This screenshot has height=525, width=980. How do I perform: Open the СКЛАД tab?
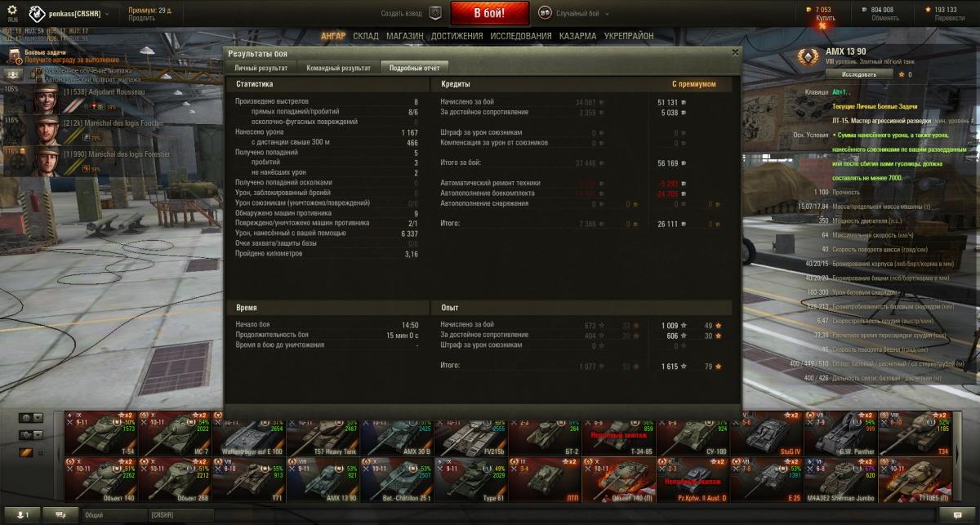[x=366, y=37]
